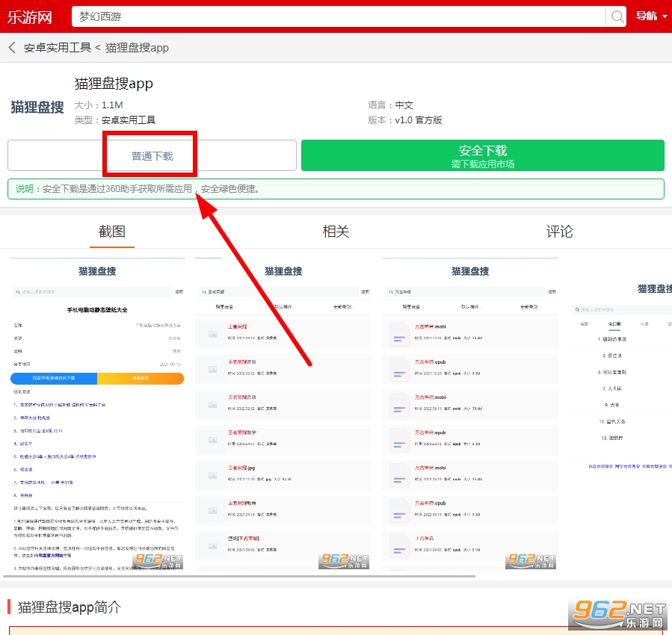The image size is (672, 635).
Task: Click the 普通下载 button
Action: coord(152,155)
